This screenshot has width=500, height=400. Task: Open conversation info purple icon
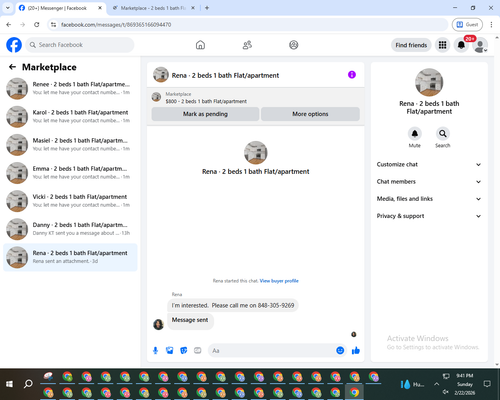coord(352,75)
